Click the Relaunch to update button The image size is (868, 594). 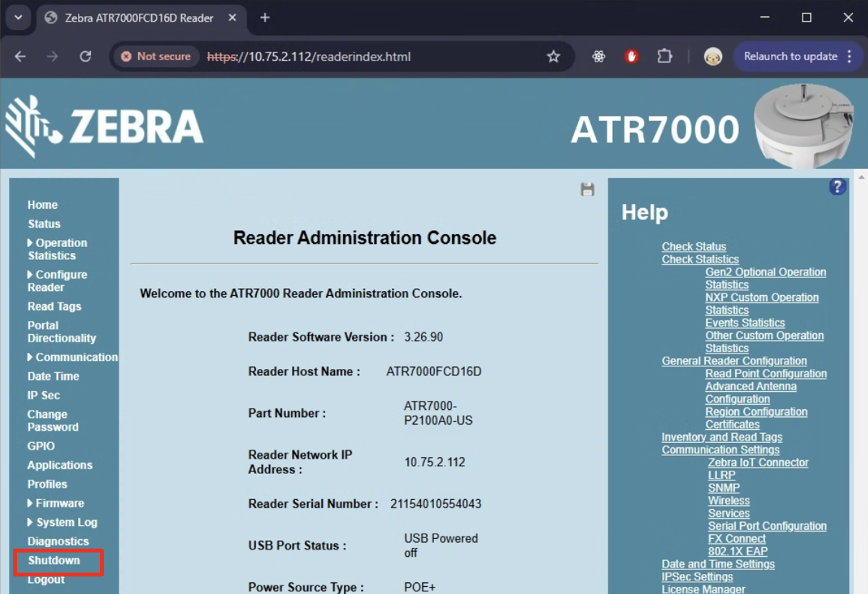(791, 56)
